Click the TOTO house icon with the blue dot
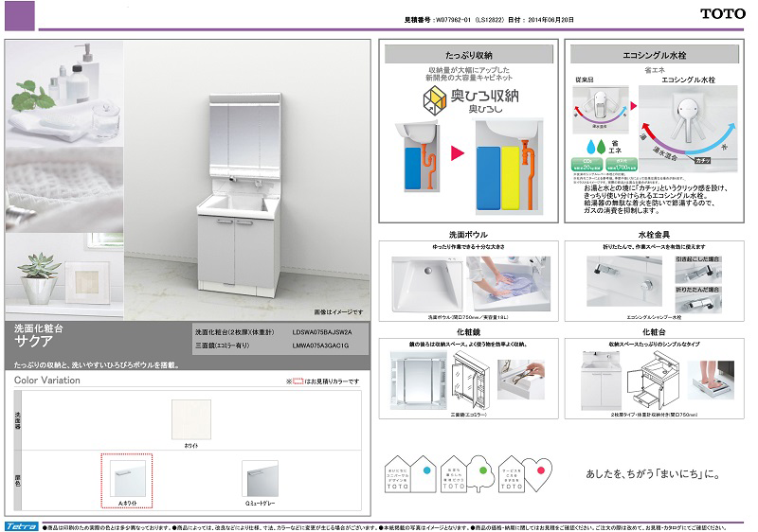 coord(410,474)
